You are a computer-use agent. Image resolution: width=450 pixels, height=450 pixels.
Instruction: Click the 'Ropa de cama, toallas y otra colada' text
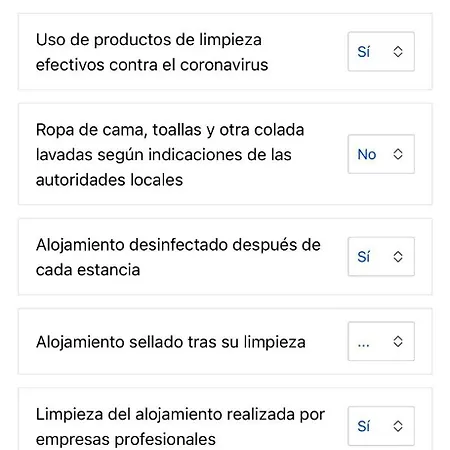[170, 130]
